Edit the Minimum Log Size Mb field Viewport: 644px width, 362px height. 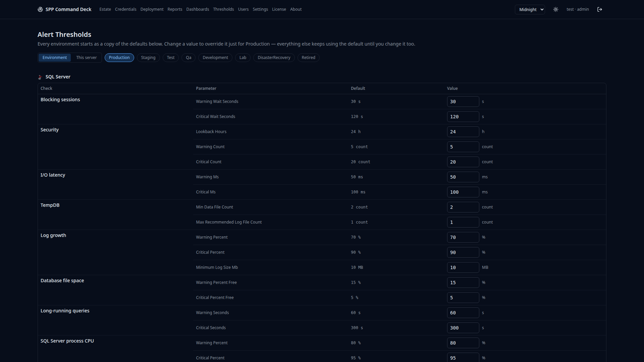[x=463, y=267]
